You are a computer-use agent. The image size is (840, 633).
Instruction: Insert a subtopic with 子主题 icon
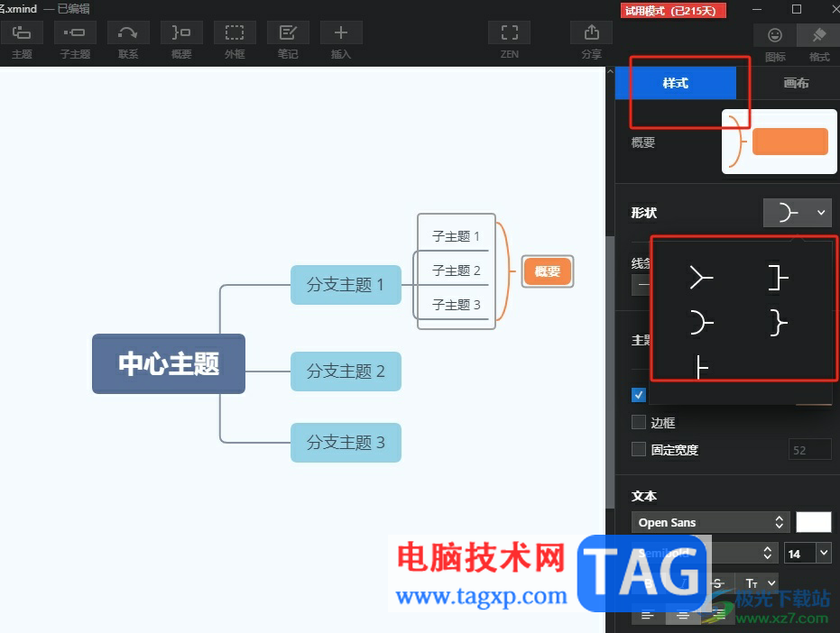pos(75,32)
